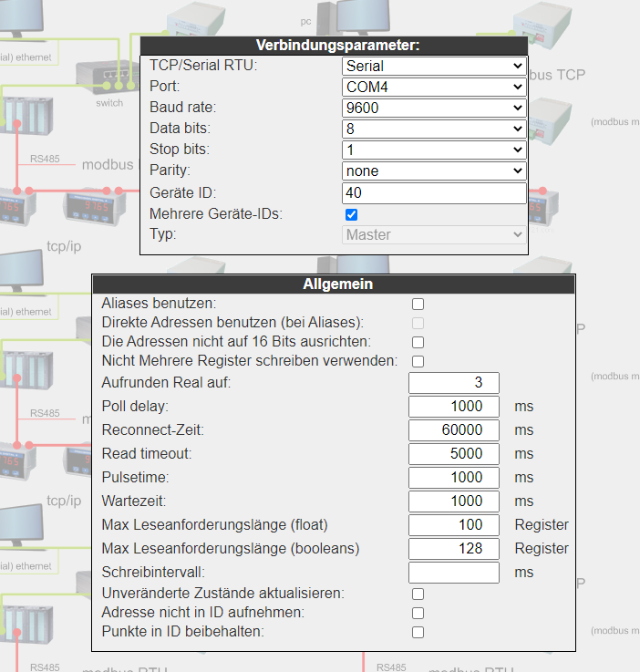This screenshot has height=672, width=640.
Task: Open the disabled Typ Master dropdown
Action: 434,235
